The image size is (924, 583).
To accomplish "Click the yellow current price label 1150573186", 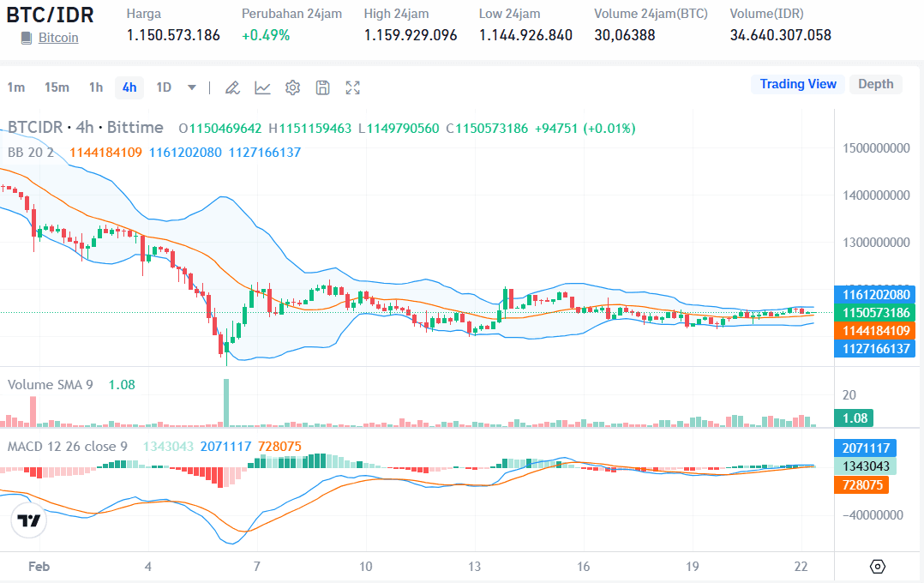I will click(x=874, y=312).
